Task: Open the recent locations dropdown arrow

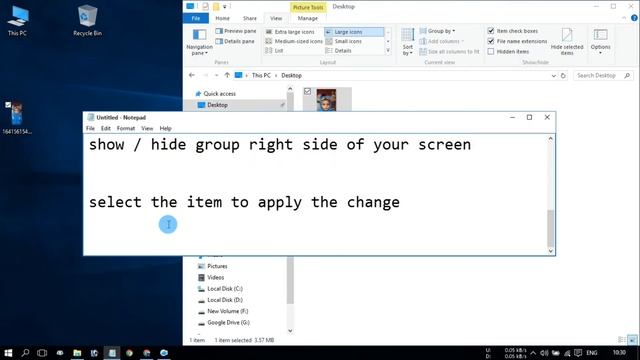Action: pos(216,76)
